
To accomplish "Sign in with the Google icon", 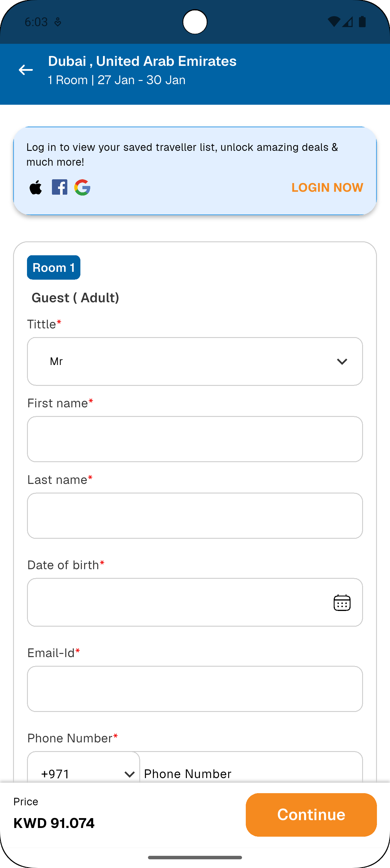I will click(82, 187).
